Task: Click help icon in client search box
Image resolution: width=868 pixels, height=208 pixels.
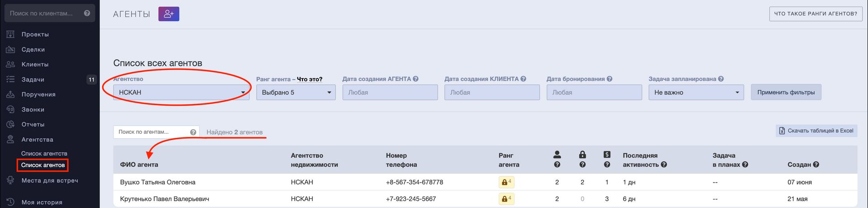Action: (87, 13)
